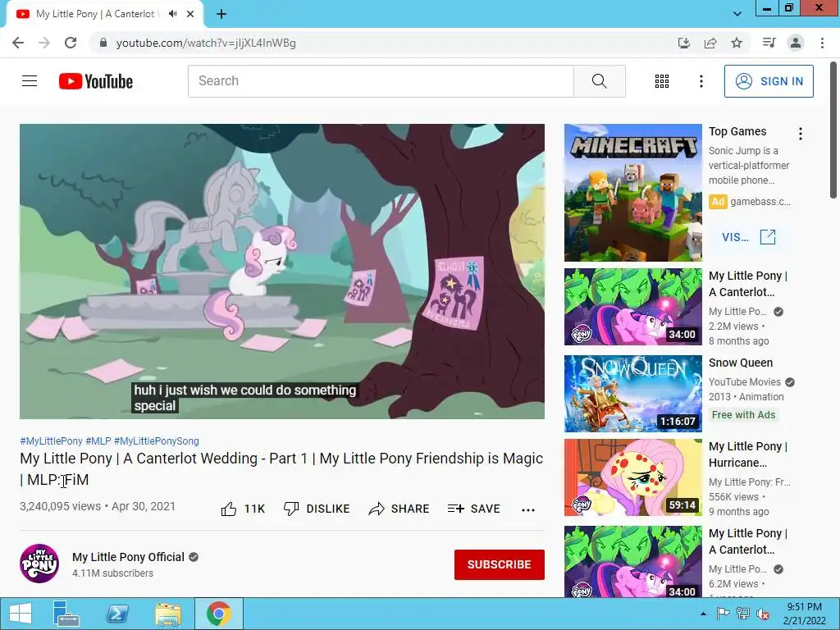Viewport: 840px width, 630px height.
Task: Open Canterlot video with 2.2M views
Action: point(632,307)
